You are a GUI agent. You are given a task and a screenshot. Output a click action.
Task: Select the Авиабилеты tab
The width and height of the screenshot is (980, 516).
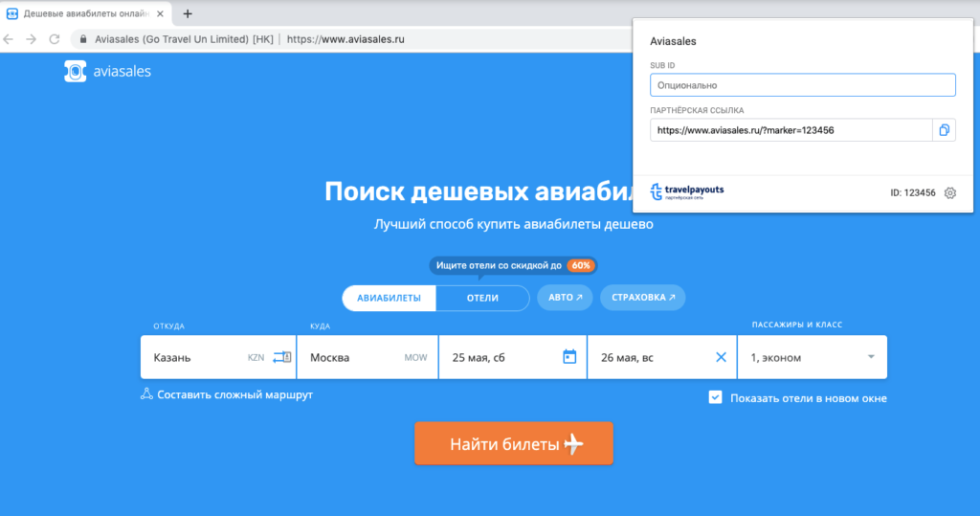click(389, 298)
